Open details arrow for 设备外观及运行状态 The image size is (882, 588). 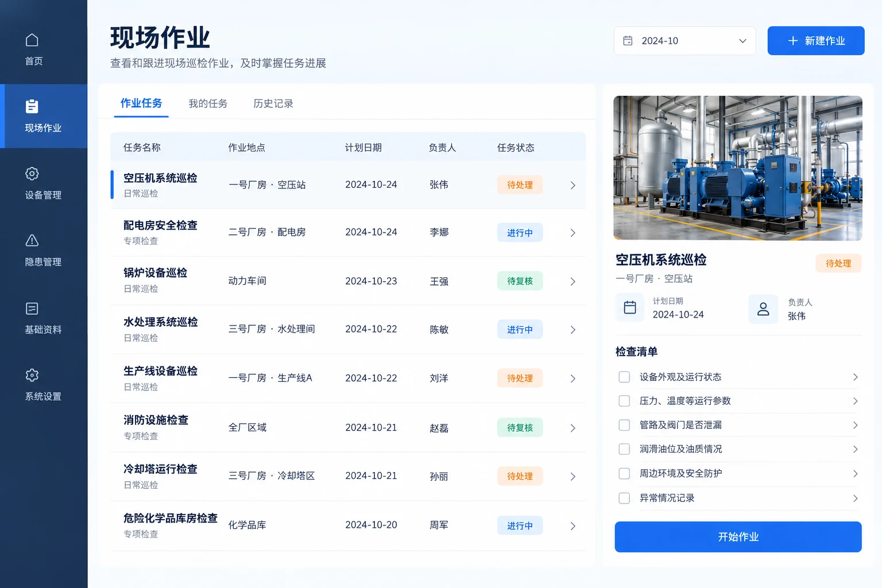tap(855, 377)
